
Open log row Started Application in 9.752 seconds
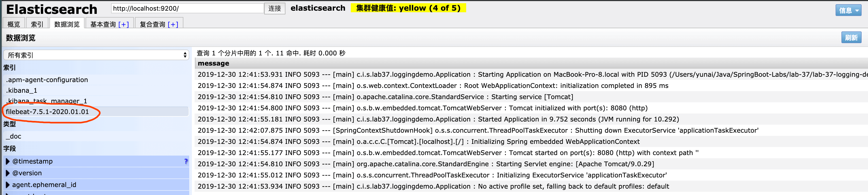pos(531,119)
